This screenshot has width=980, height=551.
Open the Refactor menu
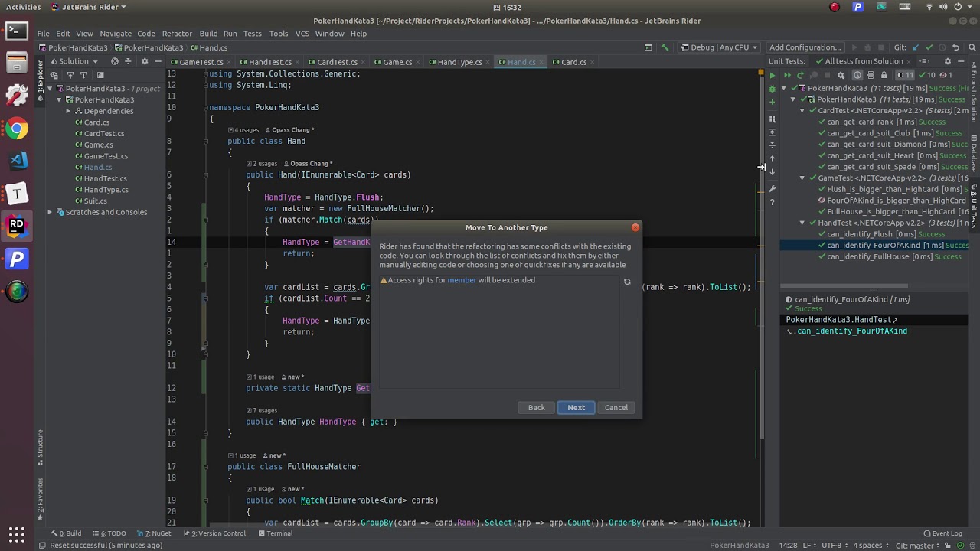(x=177, y=34)
